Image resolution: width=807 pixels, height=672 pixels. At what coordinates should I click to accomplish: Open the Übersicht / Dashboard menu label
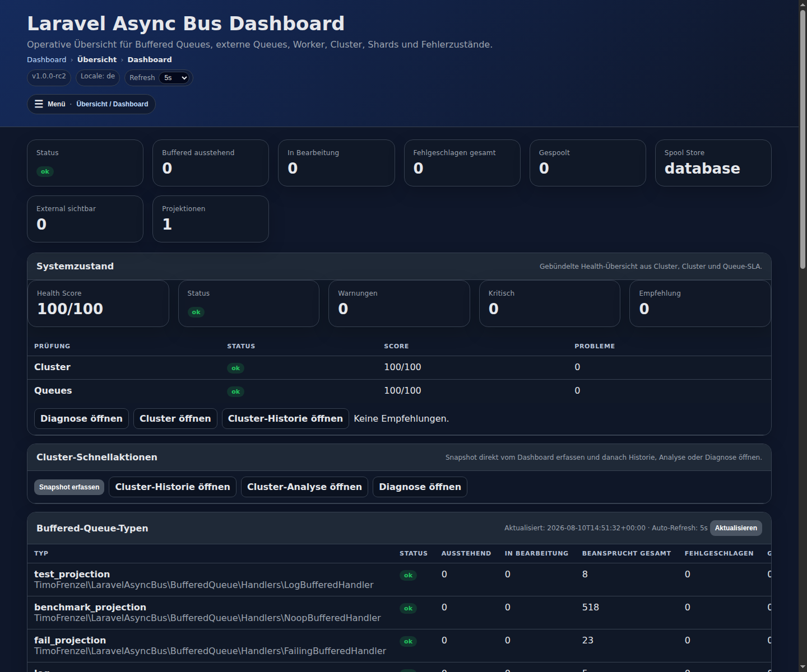tap(112, 104)
